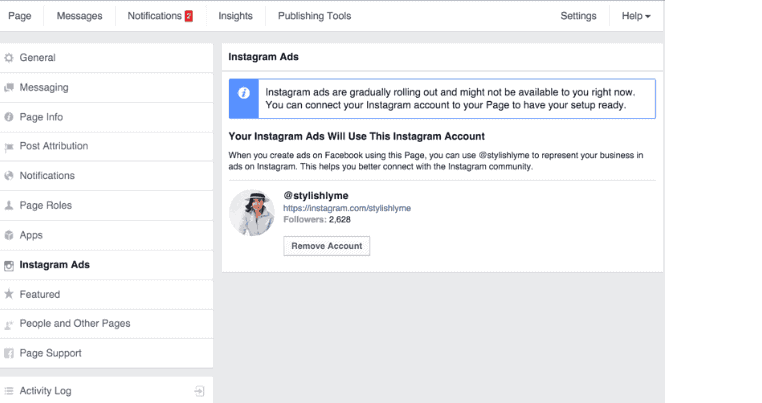Click the Featured star icon

[9, 294]
